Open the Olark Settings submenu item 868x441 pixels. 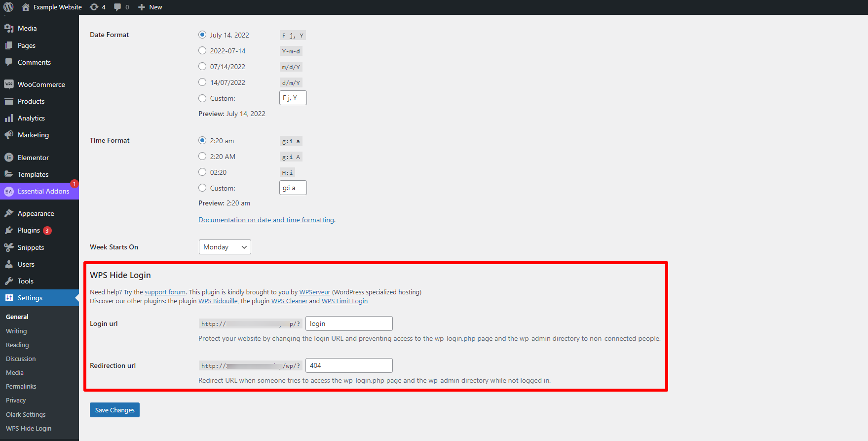pyautogui.click(x=26, y=414)
